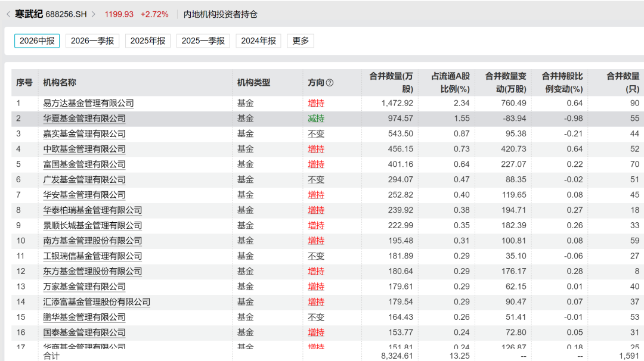
Task: Click 基金 type in 万家基金 row
Action: (245, 287)
